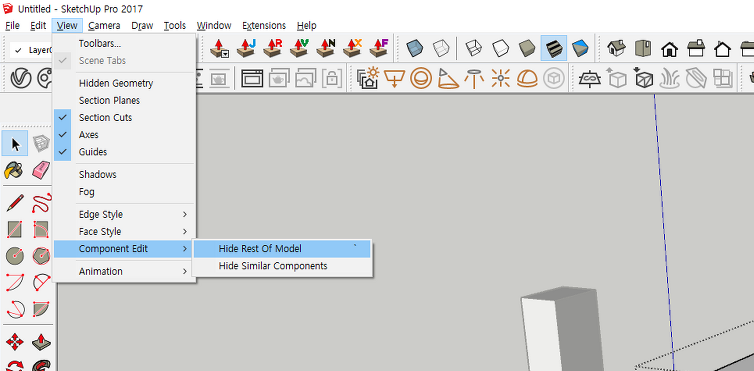This screenshot has height=371, width=754.
Task: Choose the pink Eraser tool
Action: click(41, 170)
